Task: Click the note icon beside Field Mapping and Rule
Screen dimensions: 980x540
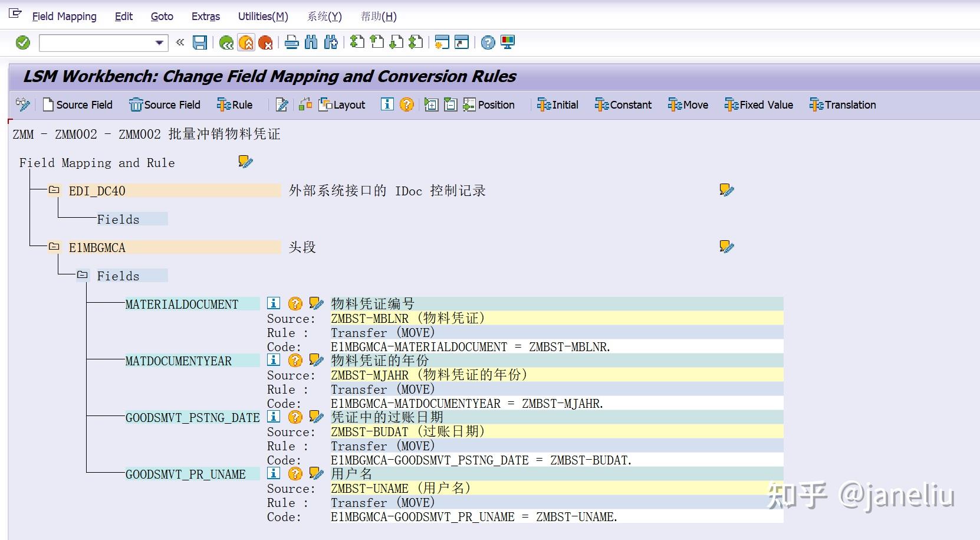Action: [x=245, y=162]
